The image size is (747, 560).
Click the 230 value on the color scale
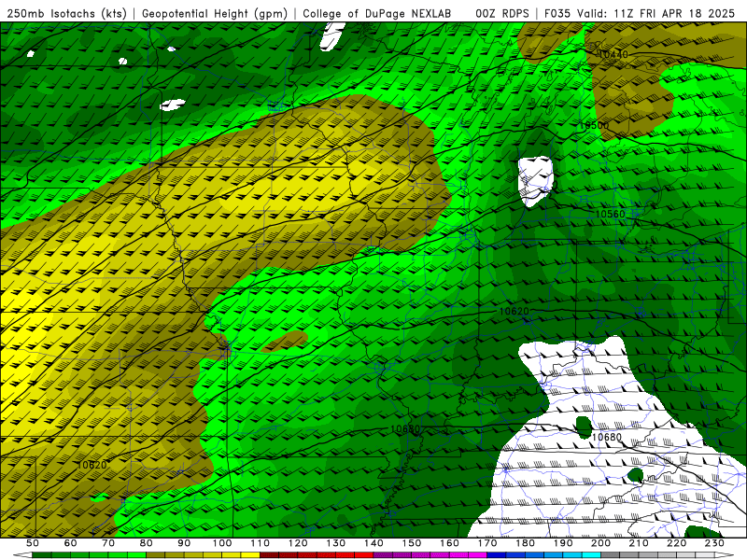[714, 543]
